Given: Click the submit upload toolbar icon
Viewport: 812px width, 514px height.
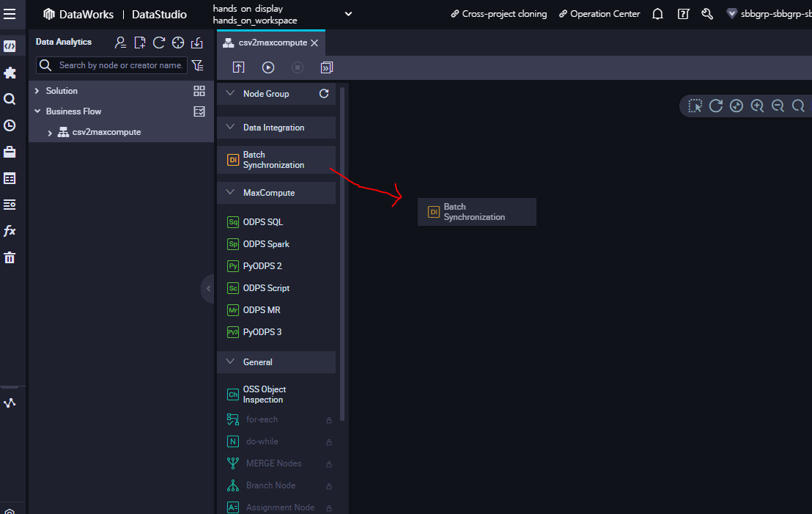Looking at the screenshot, I should 238,67.
